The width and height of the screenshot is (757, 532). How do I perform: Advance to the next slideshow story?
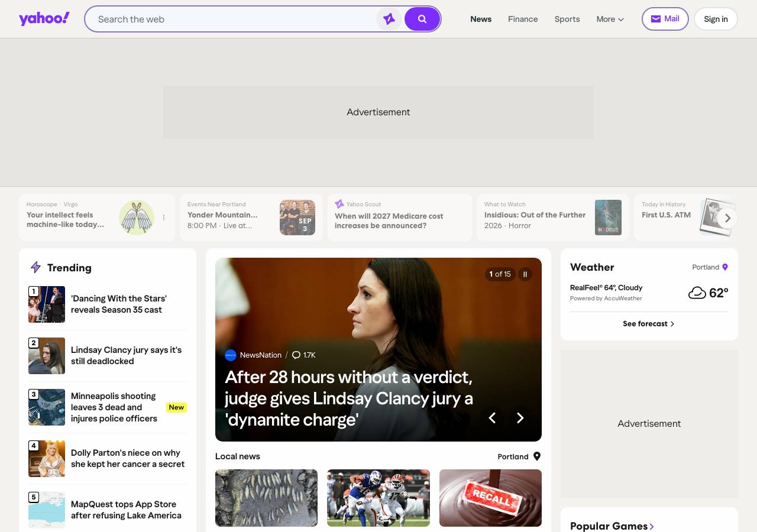pyautogui.click(x=520, y=418)
